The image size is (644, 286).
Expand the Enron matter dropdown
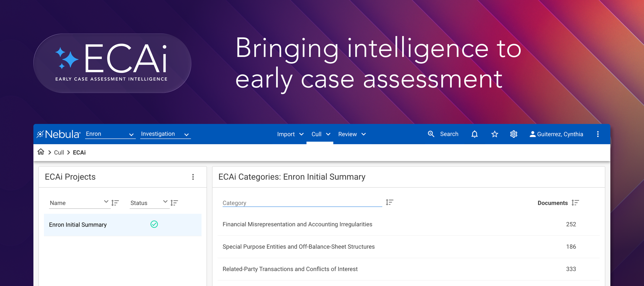coord(131,135)
